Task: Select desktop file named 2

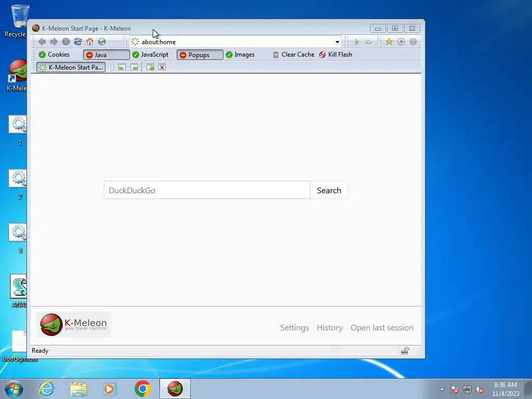Action: coord(18,184)
